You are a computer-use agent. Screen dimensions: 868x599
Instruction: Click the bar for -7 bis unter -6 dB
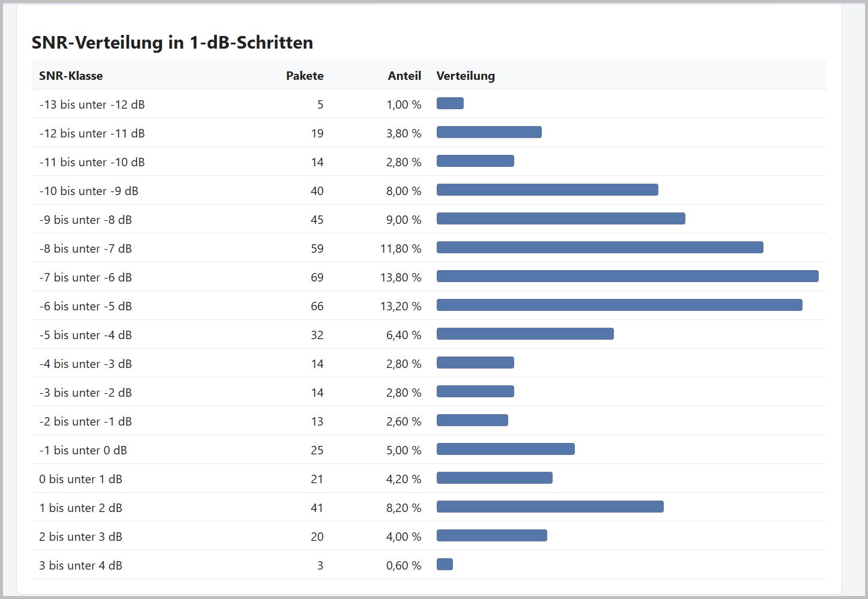click(628, 276)
